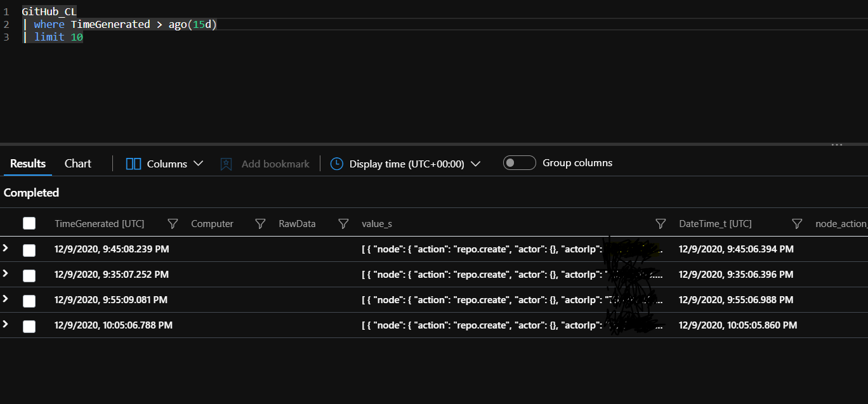Filter the DateTime_t [UTC] column
This screenshot has height=404, width=868.
(x=798, y=224)
